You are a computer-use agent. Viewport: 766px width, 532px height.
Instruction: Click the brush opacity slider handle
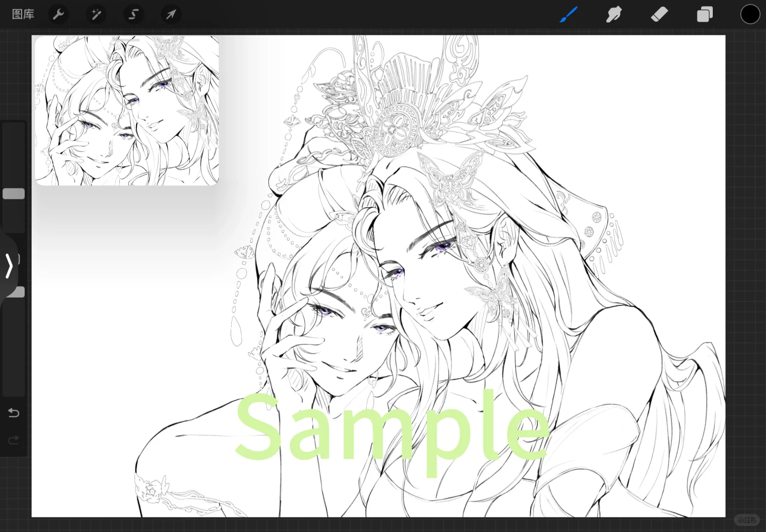pos(17,292)
